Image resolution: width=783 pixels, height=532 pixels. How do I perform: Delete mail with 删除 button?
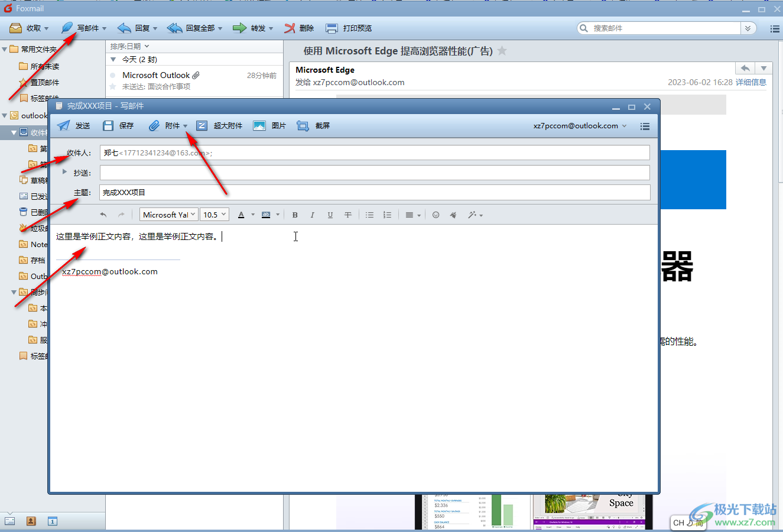(x=299, y=28)
